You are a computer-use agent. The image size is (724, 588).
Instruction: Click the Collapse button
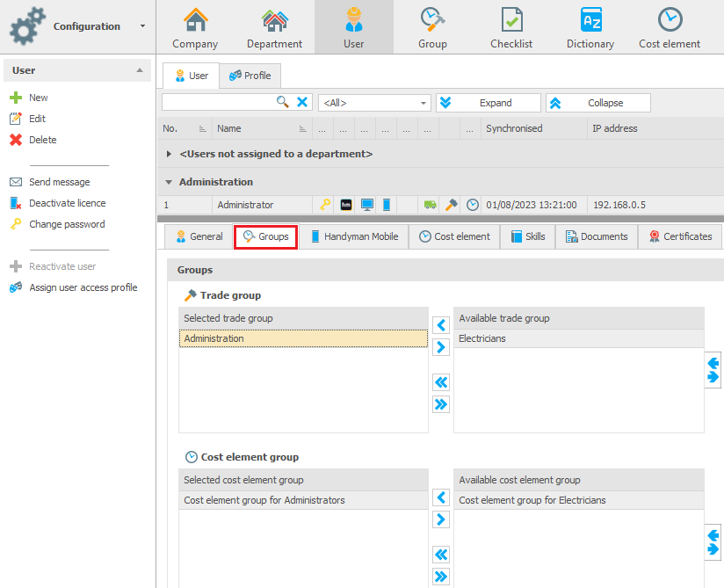pyautogui.click(x=598, y=103)
